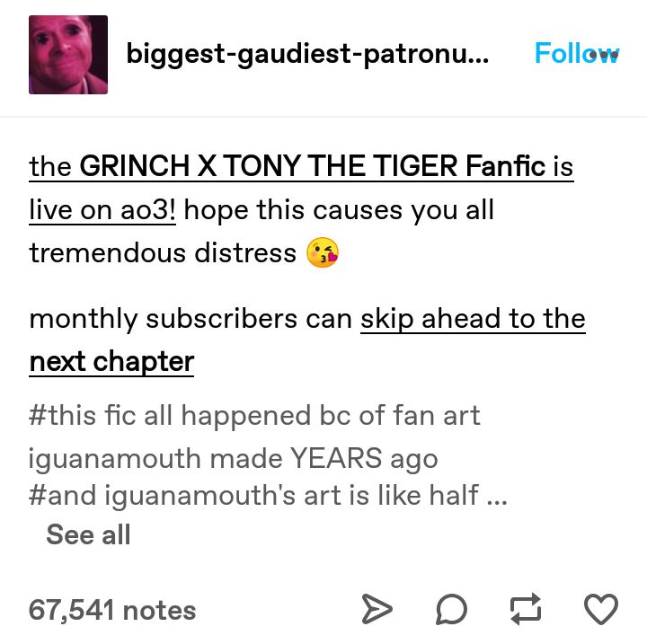Click the share paper-plane icon
This screenshot has height=644, width=647.
pyautogui.click(x=377, y=609)
